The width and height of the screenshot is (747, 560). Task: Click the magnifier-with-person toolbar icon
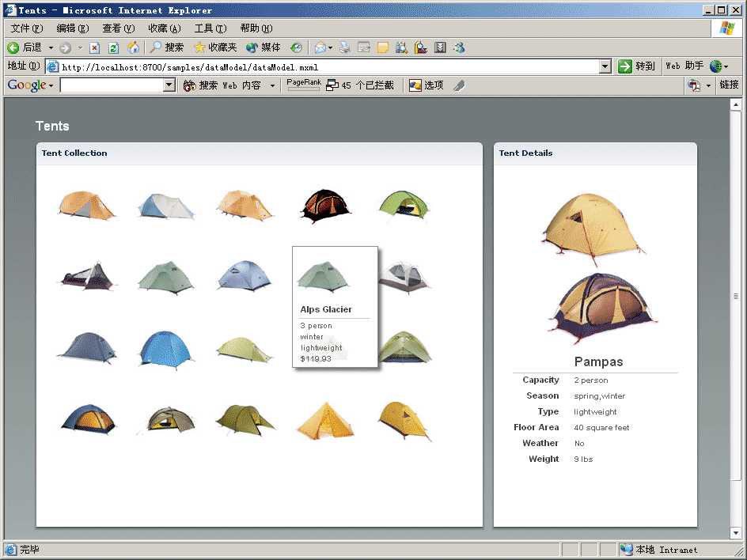[421, 47]
